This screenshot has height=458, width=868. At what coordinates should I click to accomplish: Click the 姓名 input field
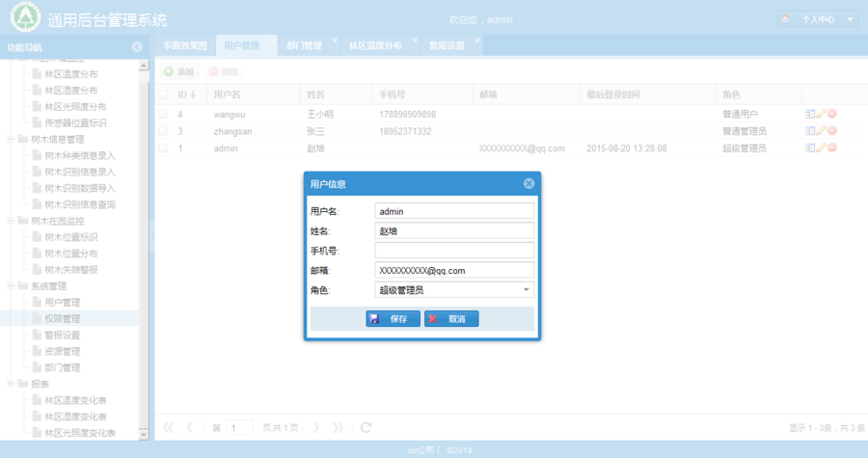click(x=454, y=231)
